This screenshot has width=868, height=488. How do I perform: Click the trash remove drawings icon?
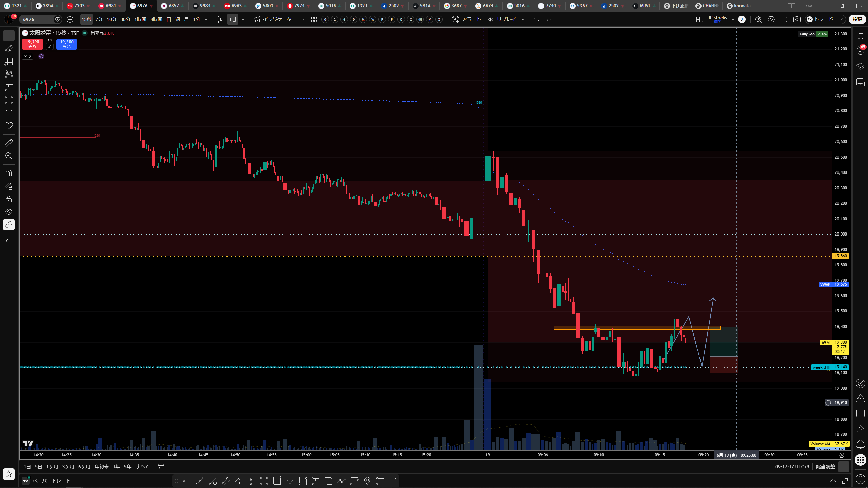click(x=9, y=242)
